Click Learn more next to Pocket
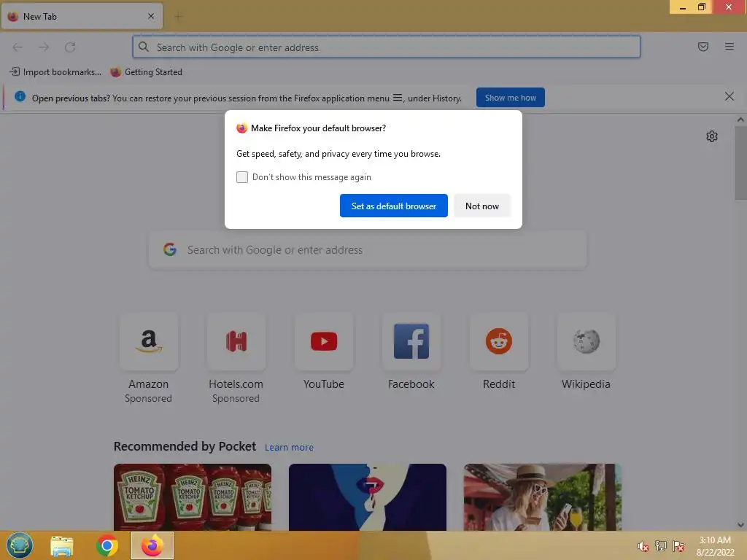This screenshot has height=560, width=747. coord(289,447)
